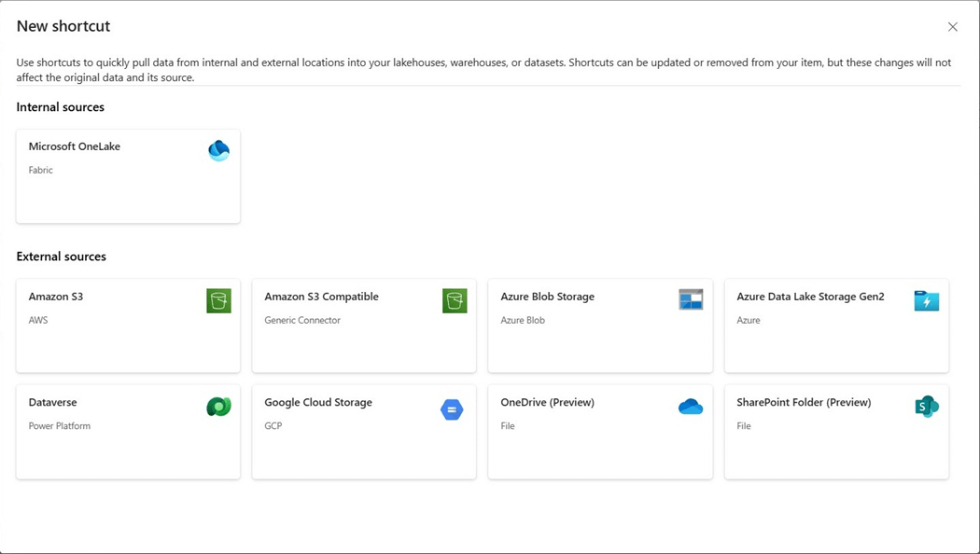Click the Amazon S3 bucket icon
The width and height of the screenshot is (980, 554).
pyautogui.click(x=218, y=300)
